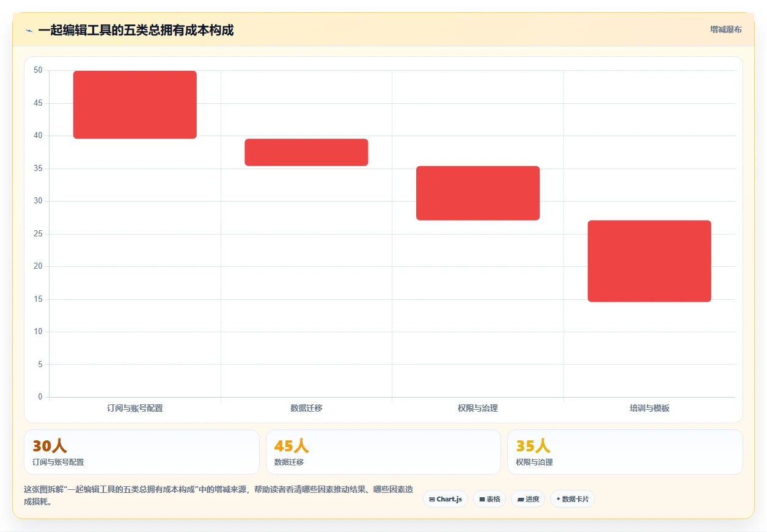Click the Chart.js tag chip
The width and height of the screenshot is (767, 532).
point(446,499)
